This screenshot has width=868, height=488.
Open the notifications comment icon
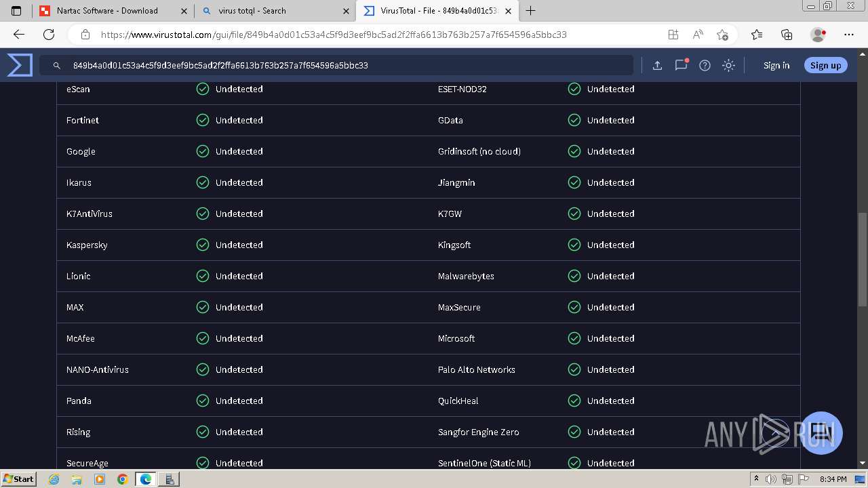(681, 65)
